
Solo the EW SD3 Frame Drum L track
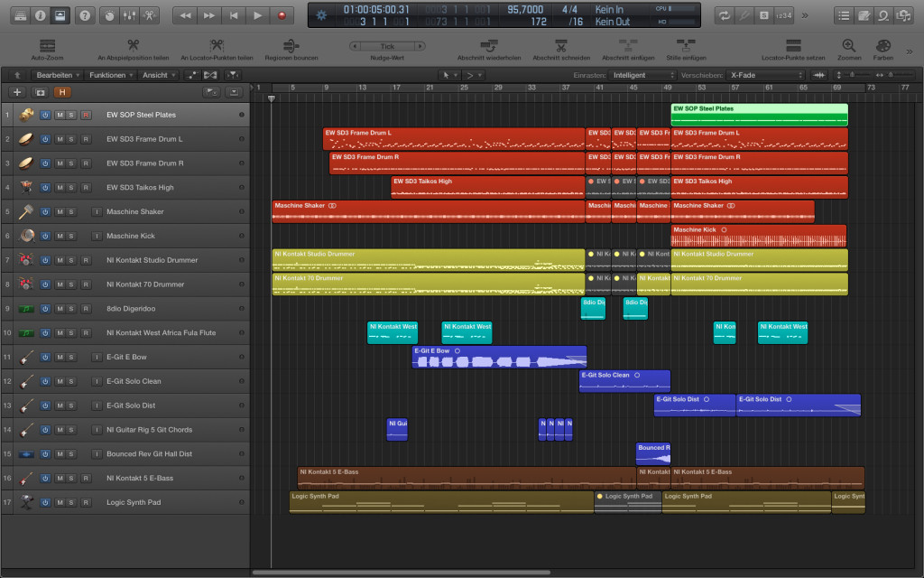point(70,139)
